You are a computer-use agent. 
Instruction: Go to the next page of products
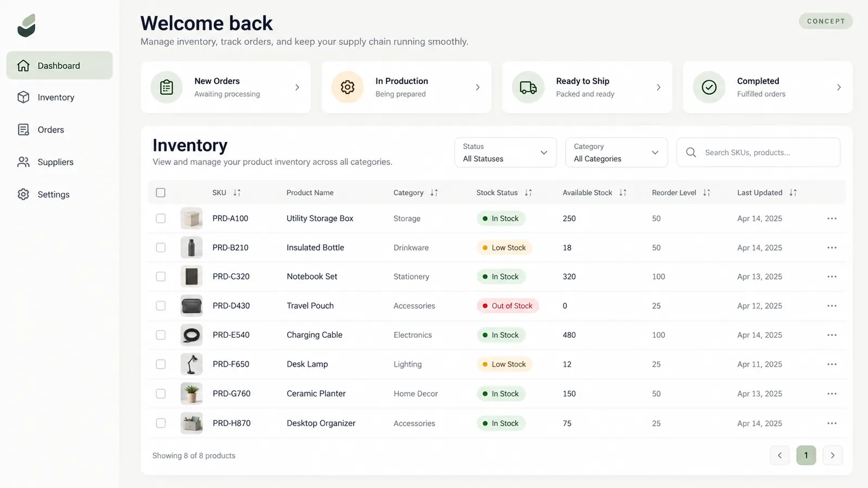[x=833, y=455]
